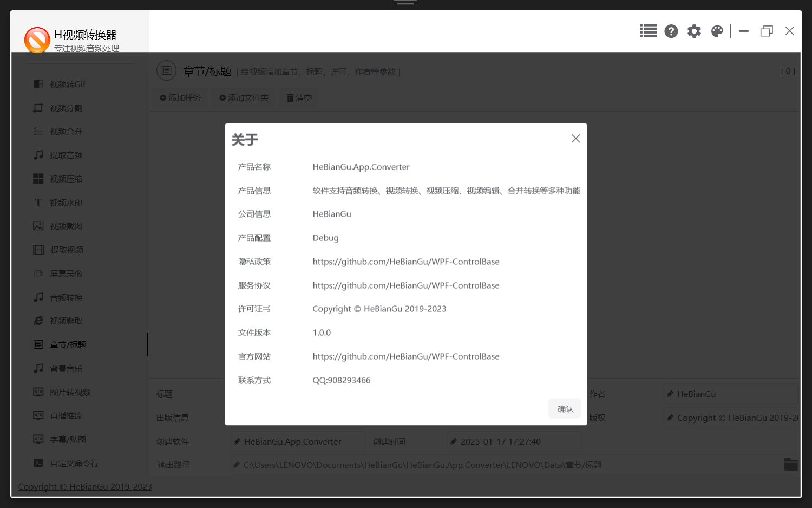Click the 背景音乐 music note icon
This screenshot has width=812, height=508.
point(38,368)
